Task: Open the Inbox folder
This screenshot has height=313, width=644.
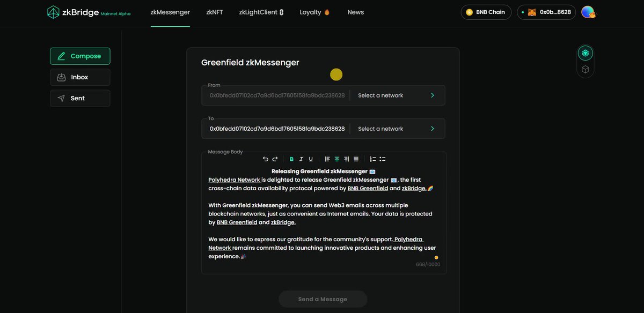Action: (80, 77)
